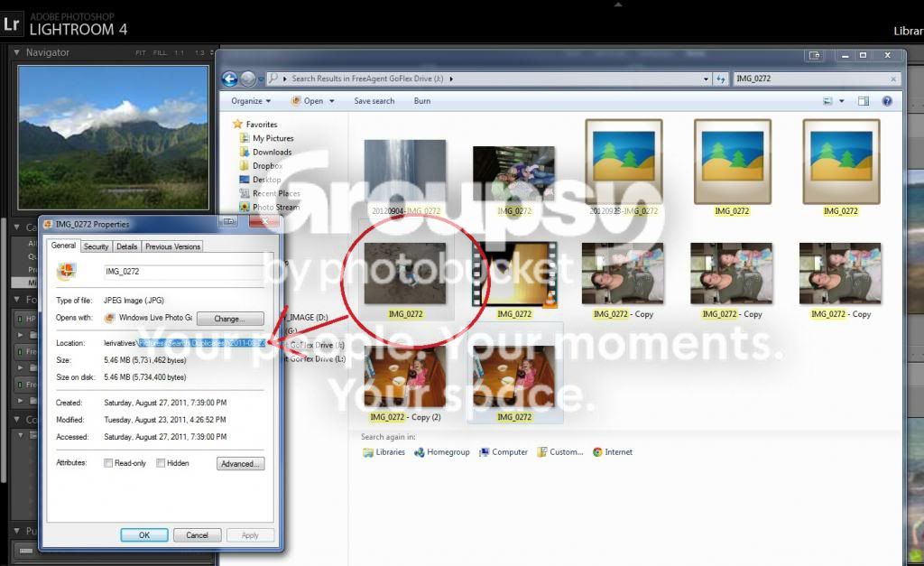Switch to the Details tab in Properties
The width and height of the screenshot is (924, 566).
(126, 246)
